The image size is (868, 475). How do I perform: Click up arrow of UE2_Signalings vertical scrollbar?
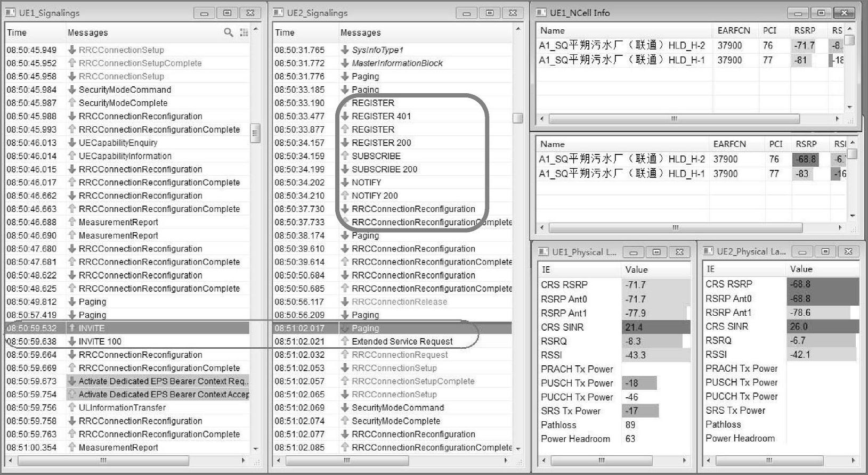[x=518, y=29]
